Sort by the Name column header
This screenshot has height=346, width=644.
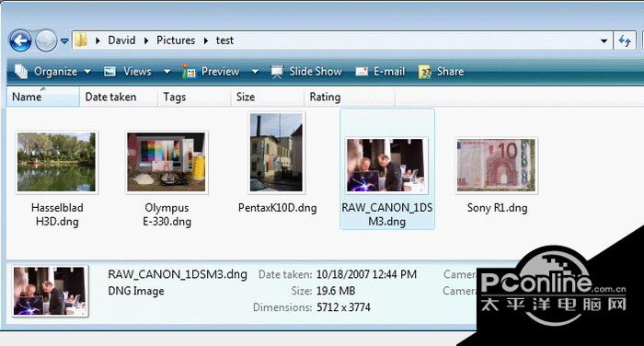click(x=42, y=97)
